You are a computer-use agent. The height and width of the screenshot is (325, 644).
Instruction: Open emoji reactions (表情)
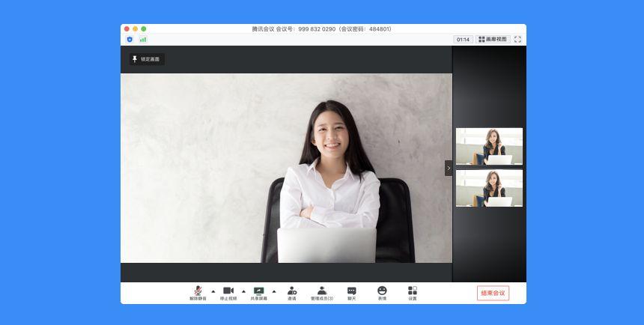[x=382, y=294]
